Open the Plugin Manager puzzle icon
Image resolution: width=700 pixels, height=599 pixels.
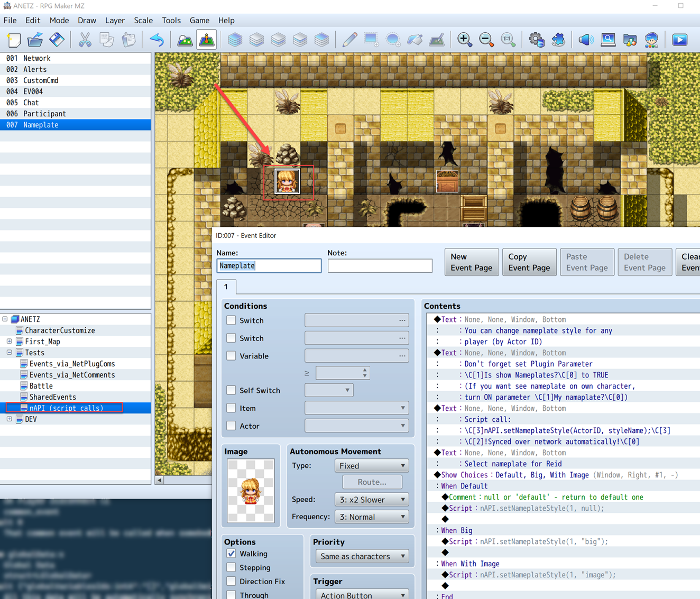pos(558,40)
